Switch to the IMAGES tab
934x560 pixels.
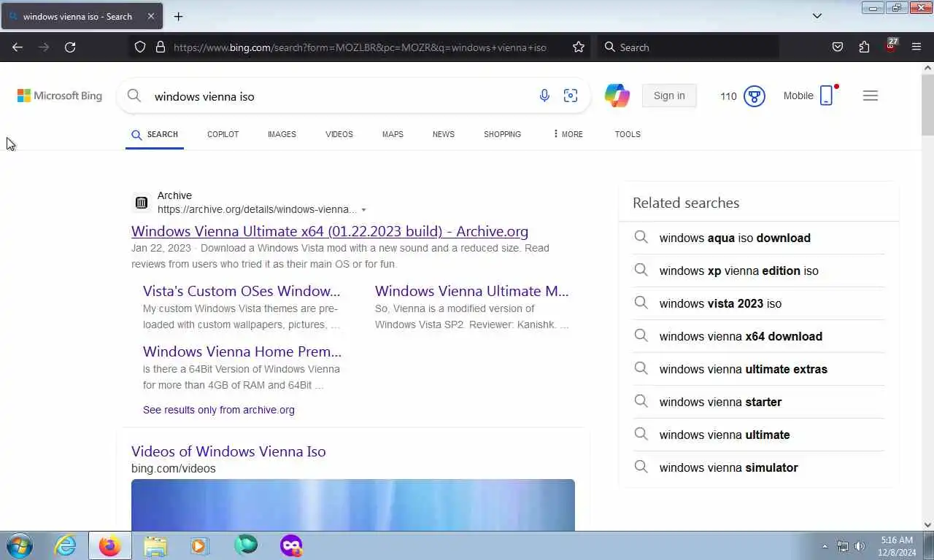(282, 134)
